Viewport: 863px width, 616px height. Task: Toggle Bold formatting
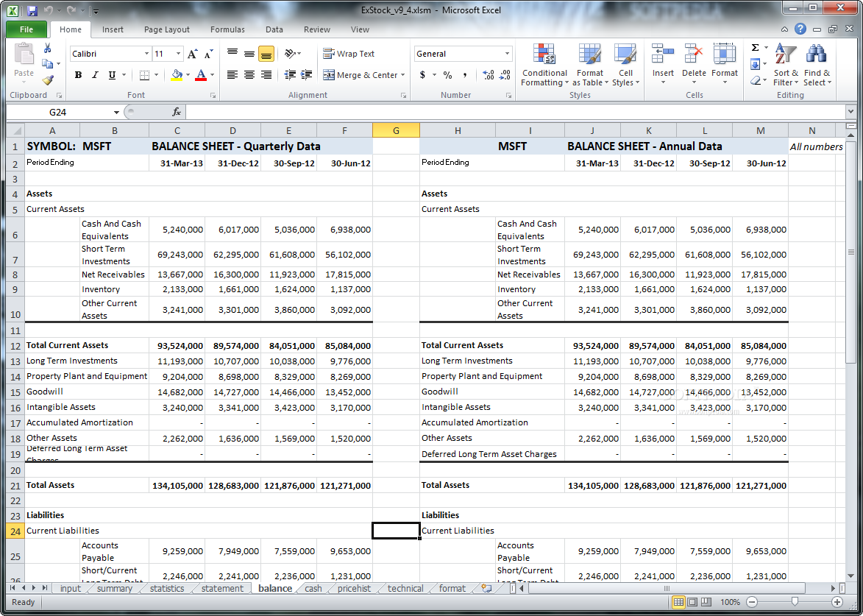coord(78,75)
